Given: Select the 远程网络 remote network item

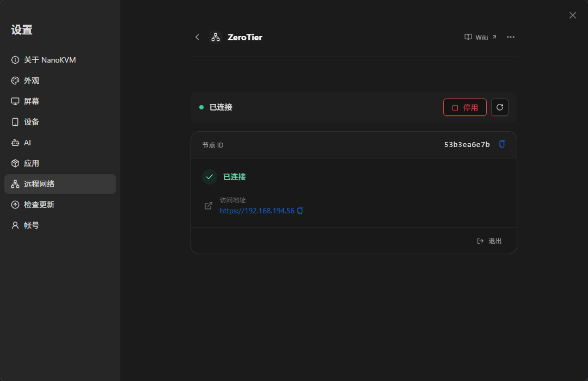Looking at the screenshot, I should click(60, 184).
